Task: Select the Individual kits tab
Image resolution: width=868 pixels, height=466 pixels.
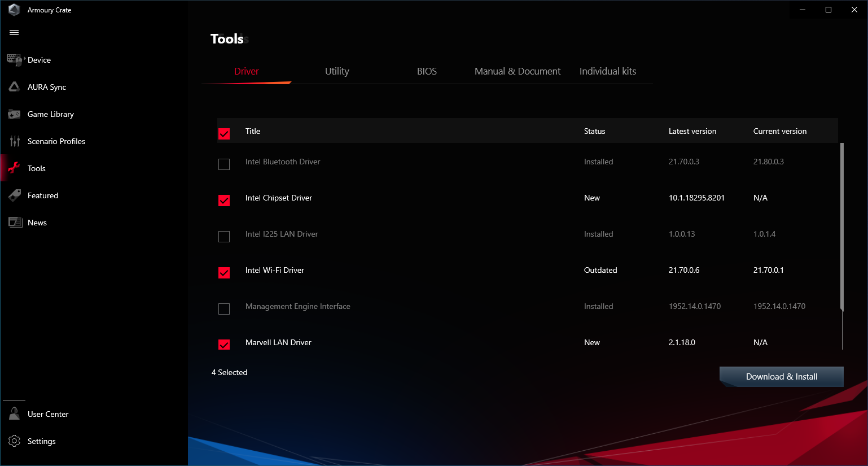Action: click(x=608, y=71)
